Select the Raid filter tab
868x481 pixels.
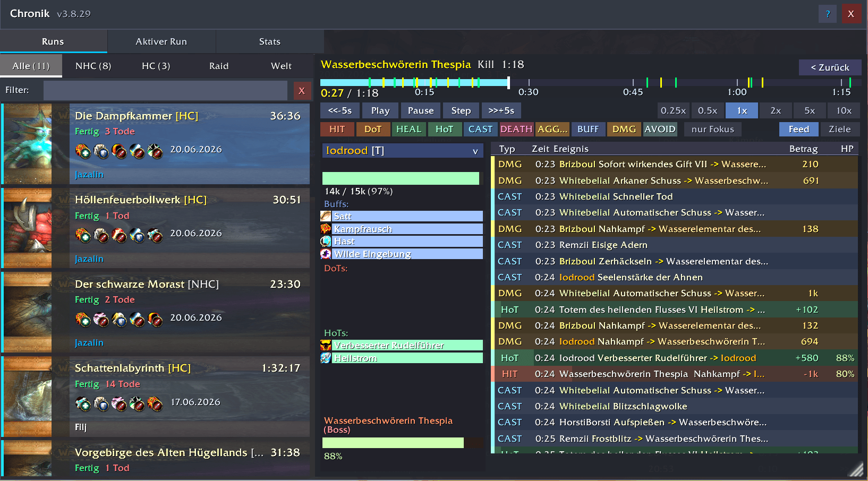coord(219,66)
